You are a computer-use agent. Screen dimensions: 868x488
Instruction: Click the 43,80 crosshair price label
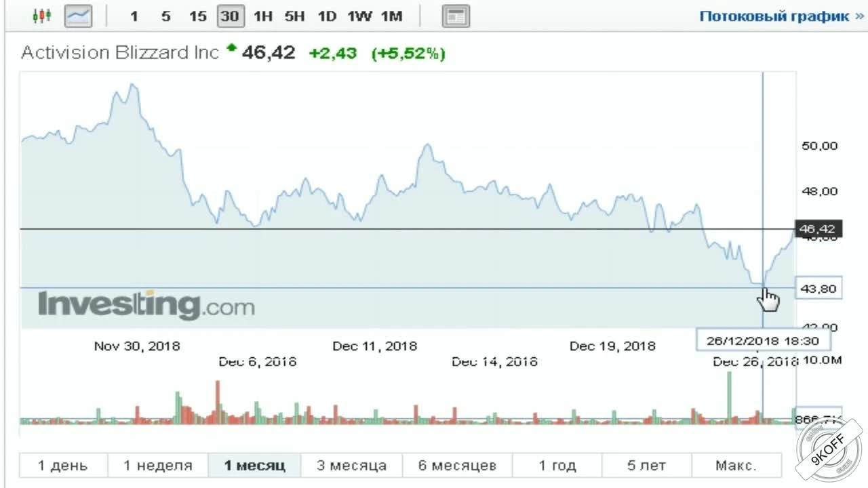pyautogui.click(x=818, y=289)
